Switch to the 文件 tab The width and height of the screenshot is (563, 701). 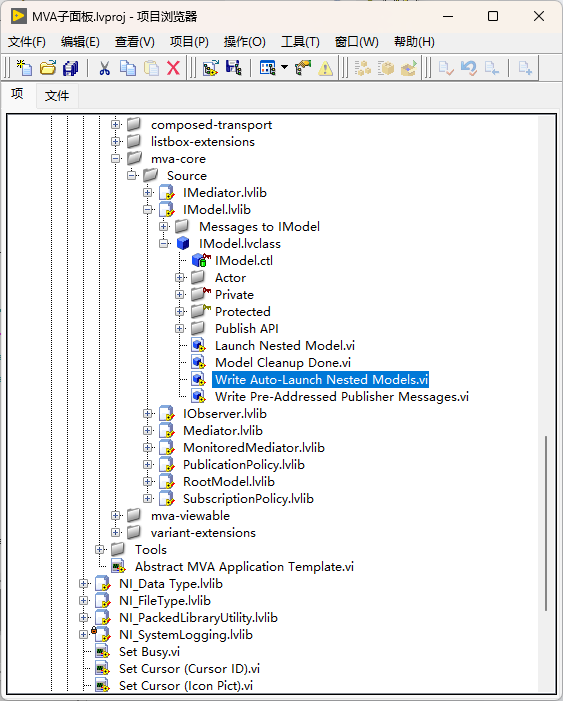[x=57, y=95]
